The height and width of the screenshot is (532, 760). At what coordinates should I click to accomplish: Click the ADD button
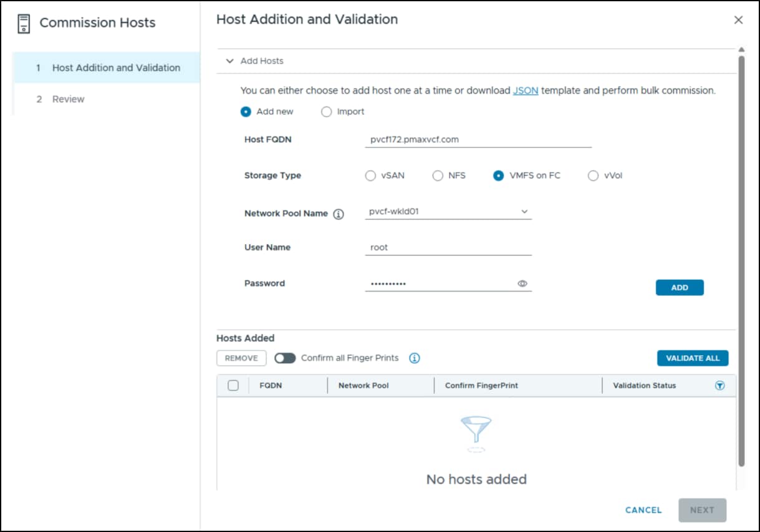[x=680, y=287]
